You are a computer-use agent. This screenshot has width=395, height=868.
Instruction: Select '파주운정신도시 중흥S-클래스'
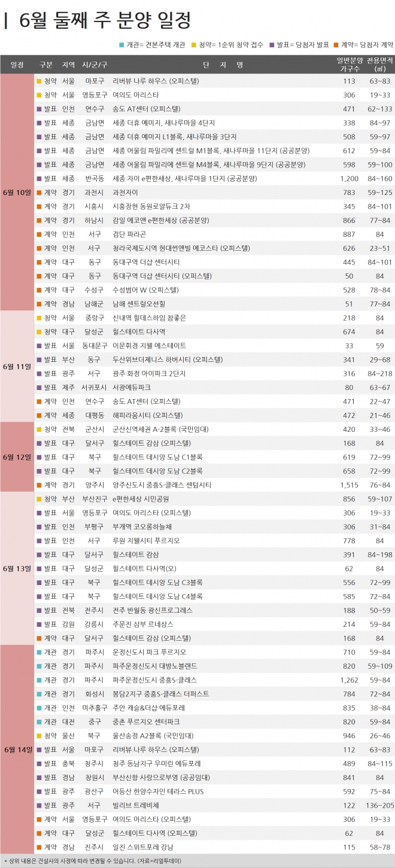154,680
